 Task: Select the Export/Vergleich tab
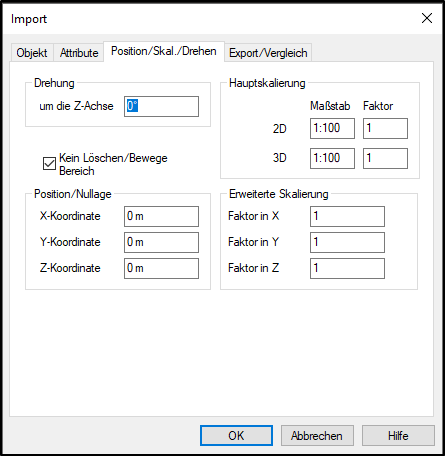(x=268, y=53)
